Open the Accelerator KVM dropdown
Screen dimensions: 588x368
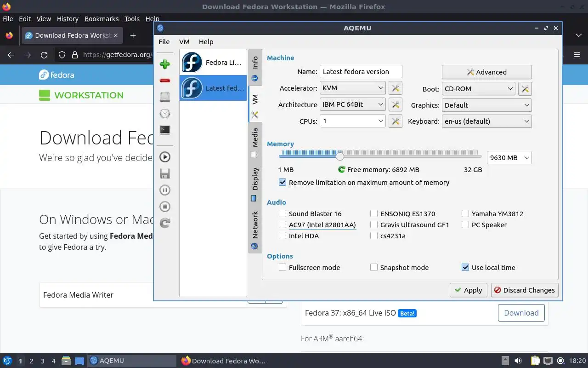pos(352,88)
